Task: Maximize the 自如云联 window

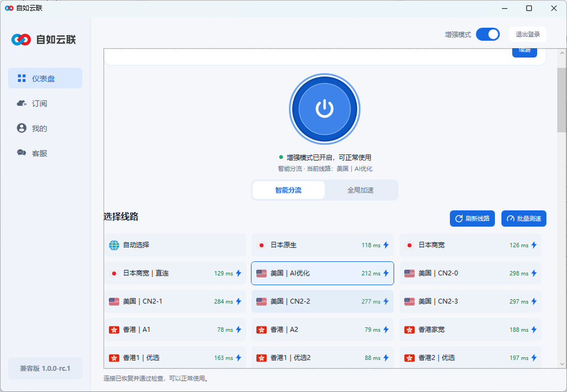Action: pos(529,8)
